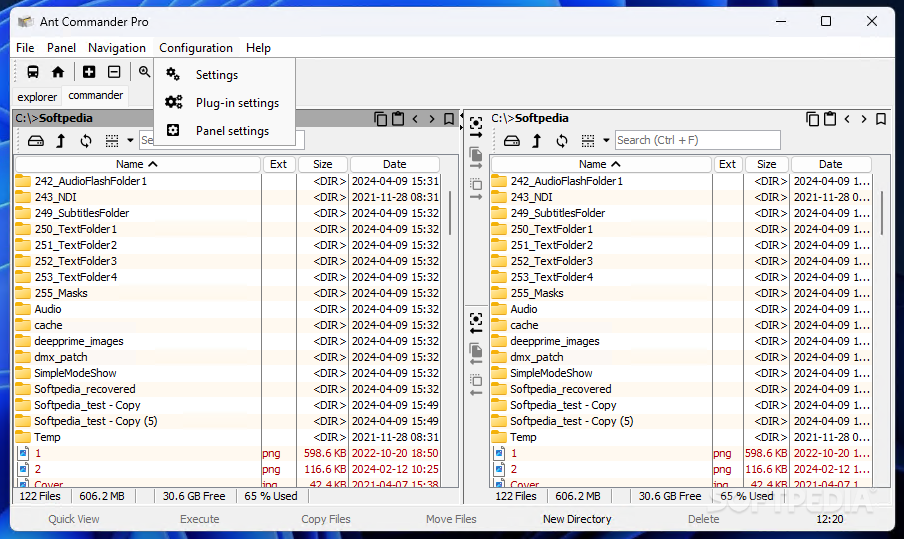Click copy-to-left files icon in middle strip
904x539 pixels.
(476, 354)
